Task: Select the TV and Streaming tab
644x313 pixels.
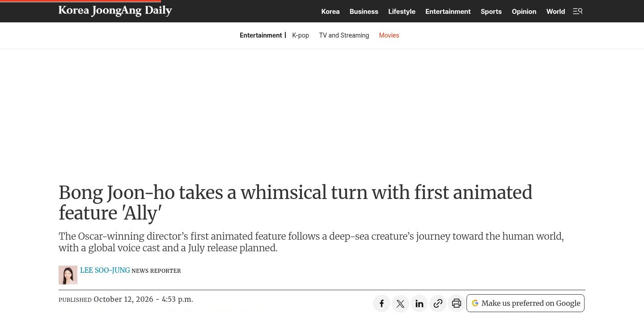Action: pos(344,35)
